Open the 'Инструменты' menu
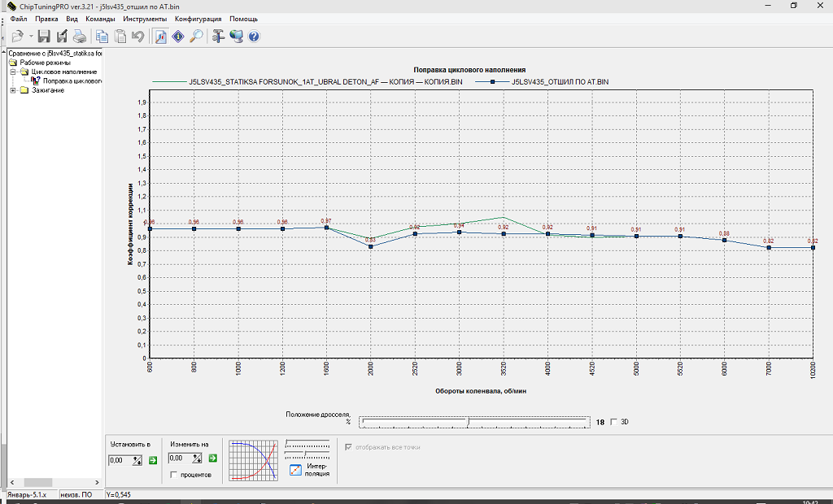This screenshot has width=833, height=504. [x=145, y=18]
